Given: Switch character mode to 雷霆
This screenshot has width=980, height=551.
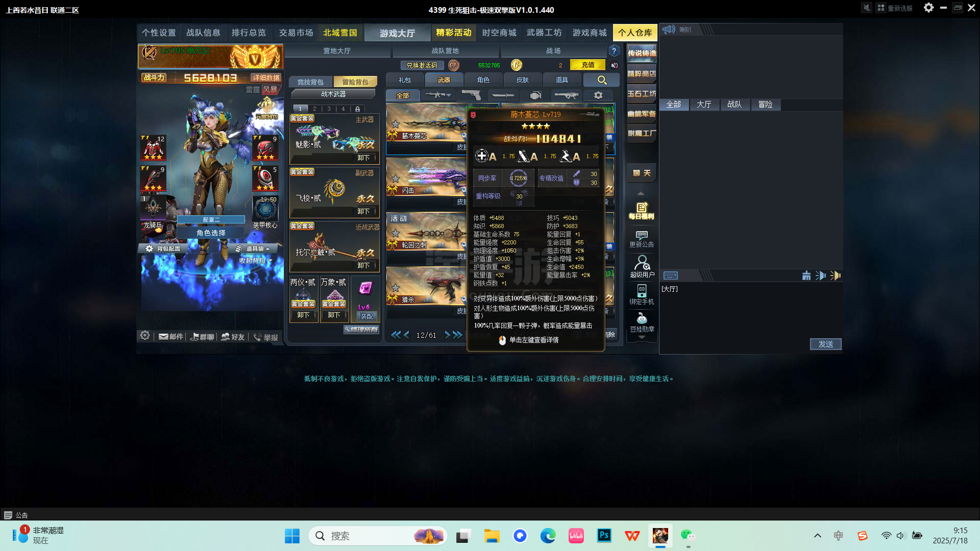Looking at the screenshot, I should pyautogui.click(x=253, y=90).
